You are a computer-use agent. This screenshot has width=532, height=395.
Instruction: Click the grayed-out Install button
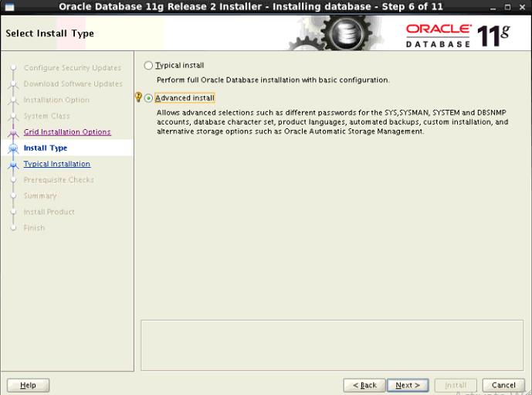coord(456,385)
